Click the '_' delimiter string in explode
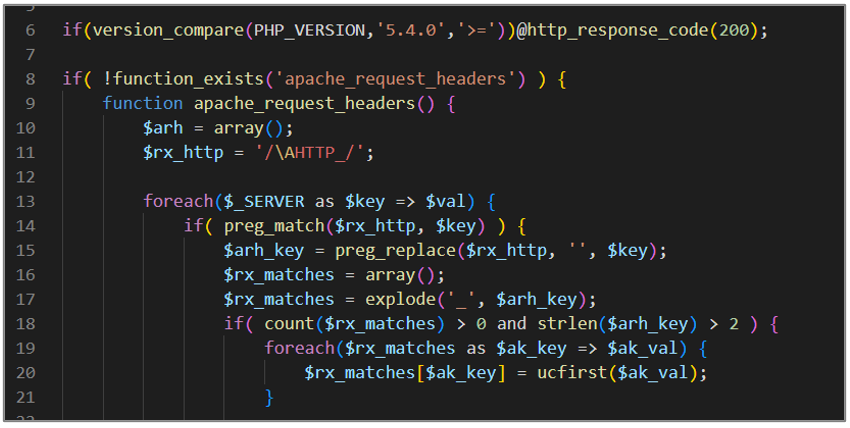The width and height of the screenshot is (850, 428). click(461, 299)
